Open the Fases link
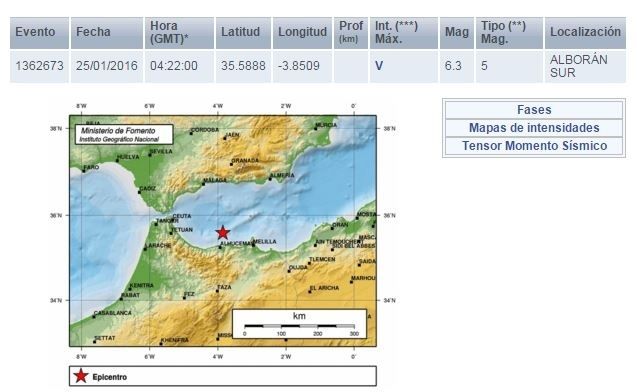The width and height of the screenshot is (637, 392). click(534, 110)
